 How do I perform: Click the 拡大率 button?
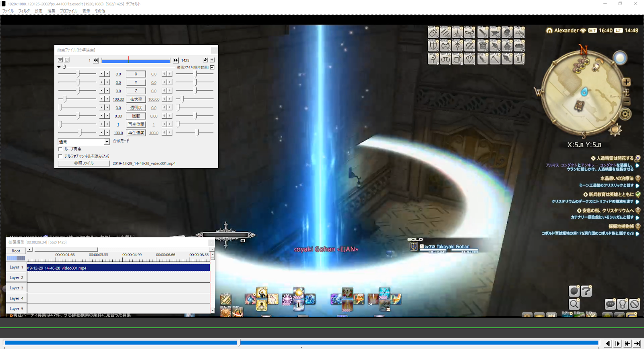click(136, 99)
